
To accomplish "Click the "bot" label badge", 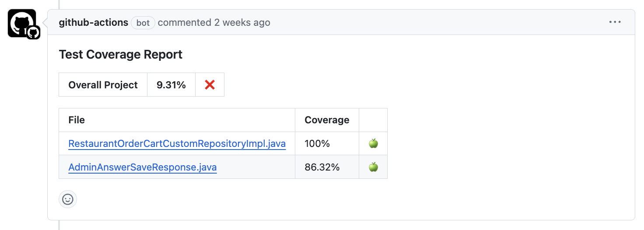I will pos(143,23).
